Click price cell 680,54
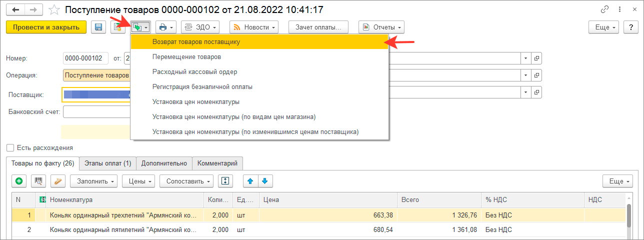The image size is (644, 240). click(327, 230)
